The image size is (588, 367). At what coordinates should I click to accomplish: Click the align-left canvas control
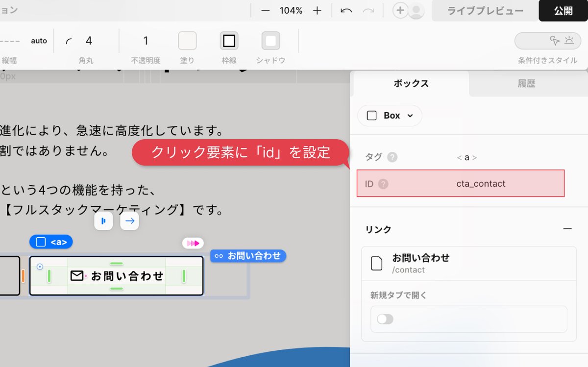(103, 221)
